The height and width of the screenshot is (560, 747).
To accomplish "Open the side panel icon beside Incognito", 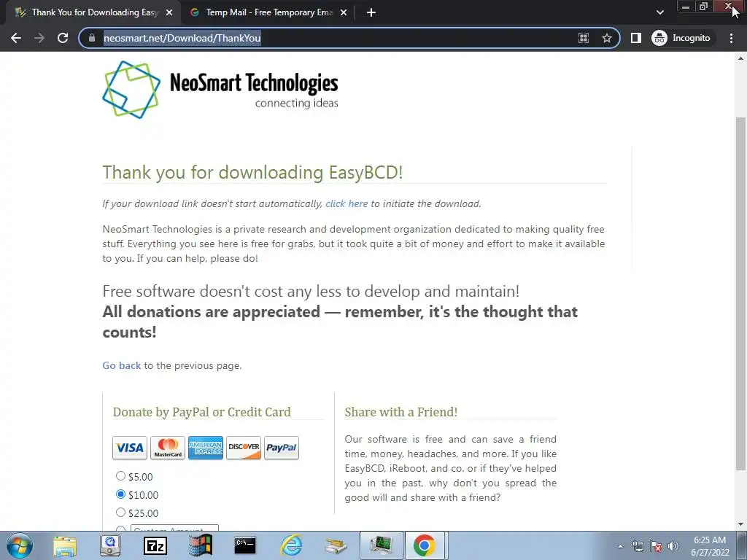I will pyautogui.click(x=636, y=38).
